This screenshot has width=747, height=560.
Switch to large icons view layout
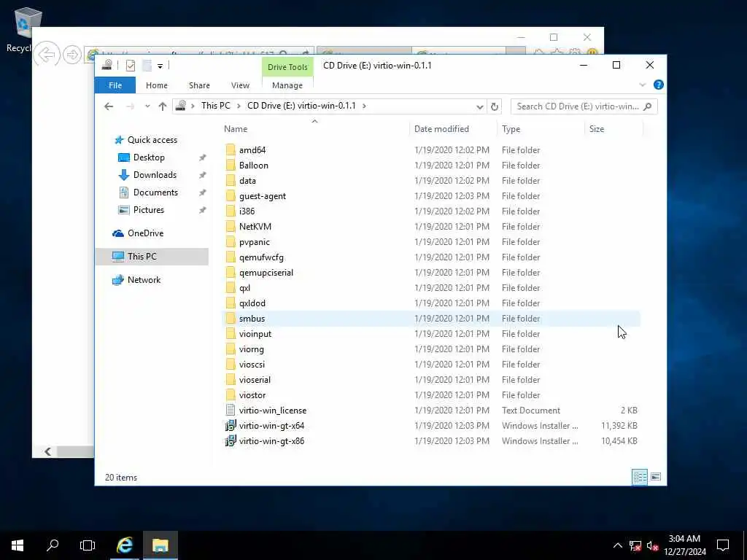(x=656, y=477)
